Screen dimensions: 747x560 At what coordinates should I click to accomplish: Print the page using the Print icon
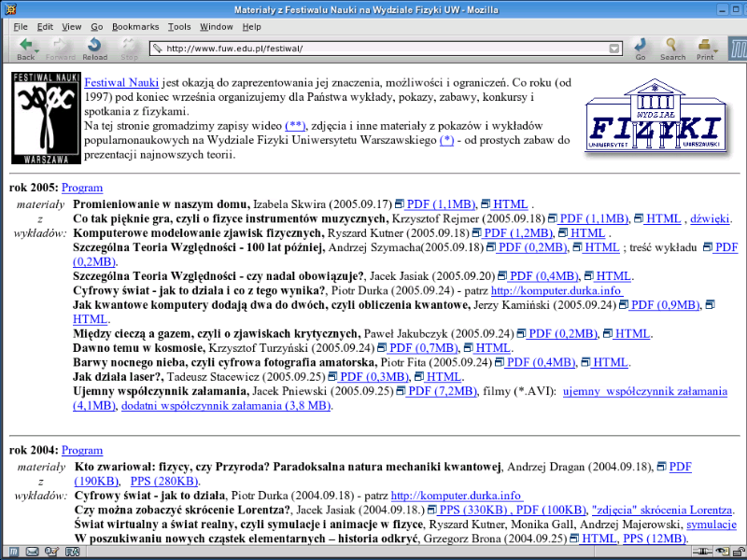tap(704, 48)
